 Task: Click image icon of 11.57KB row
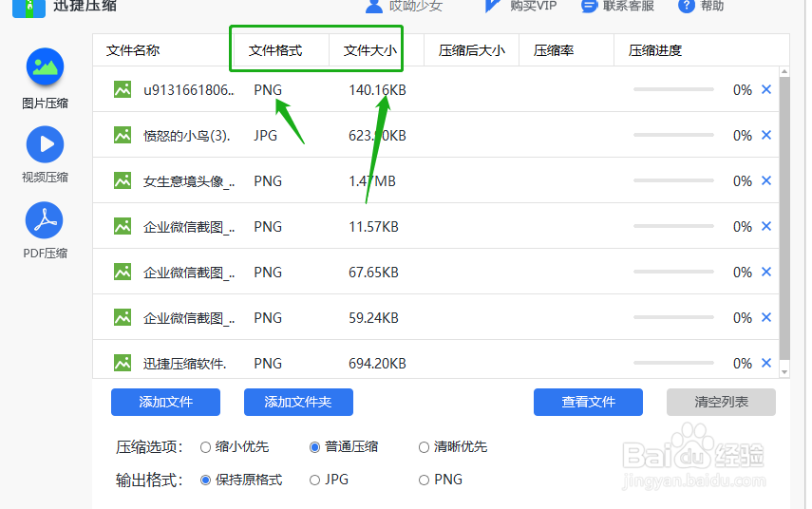pyautogui.click(x=123, y=226)
